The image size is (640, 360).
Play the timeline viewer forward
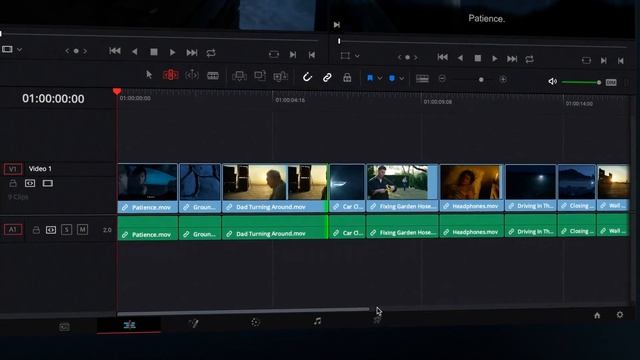495,59
